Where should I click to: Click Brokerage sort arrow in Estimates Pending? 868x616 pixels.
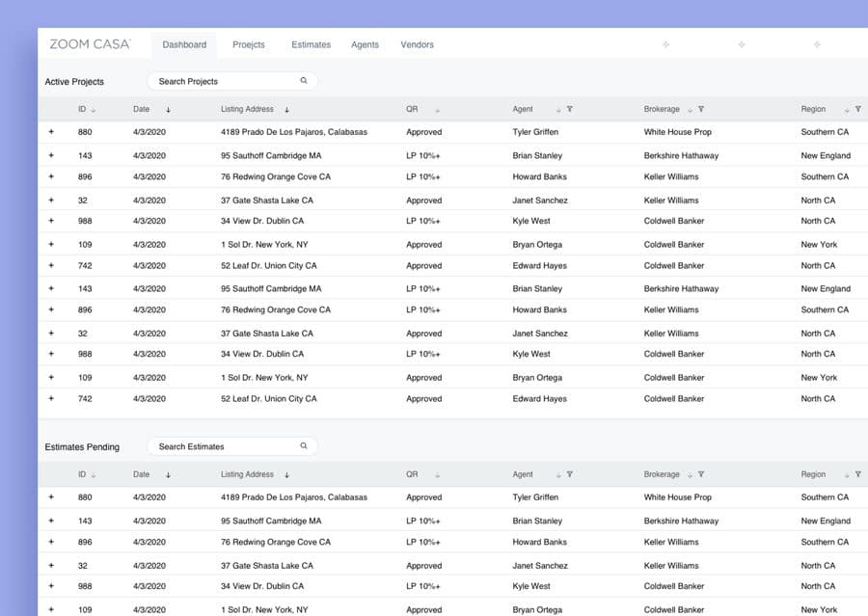click(x=690, y=475)
